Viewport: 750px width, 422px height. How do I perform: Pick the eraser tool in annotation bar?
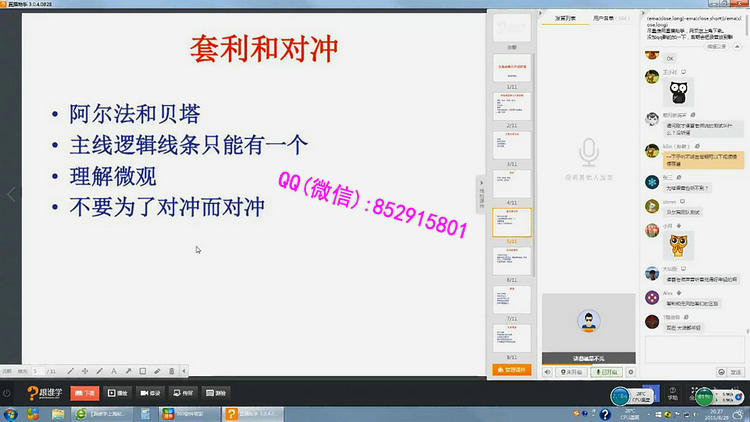157,370
